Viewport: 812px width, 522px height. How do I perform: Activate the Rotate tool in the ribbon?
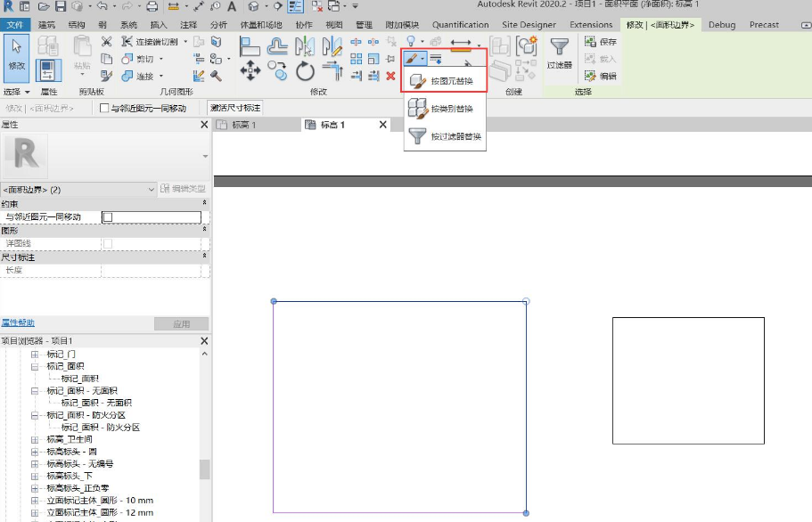point(305,71)
